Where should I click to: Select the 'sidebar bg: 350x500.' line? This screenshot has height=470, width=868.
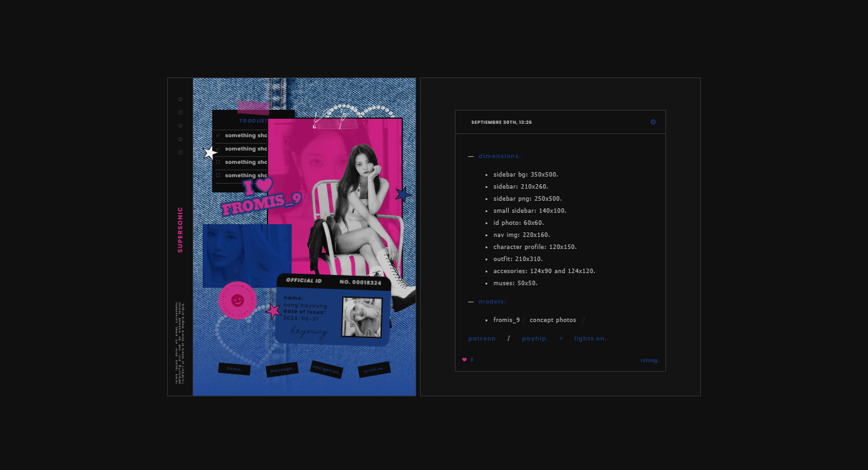pyautogui.click(x=526, y=175)
